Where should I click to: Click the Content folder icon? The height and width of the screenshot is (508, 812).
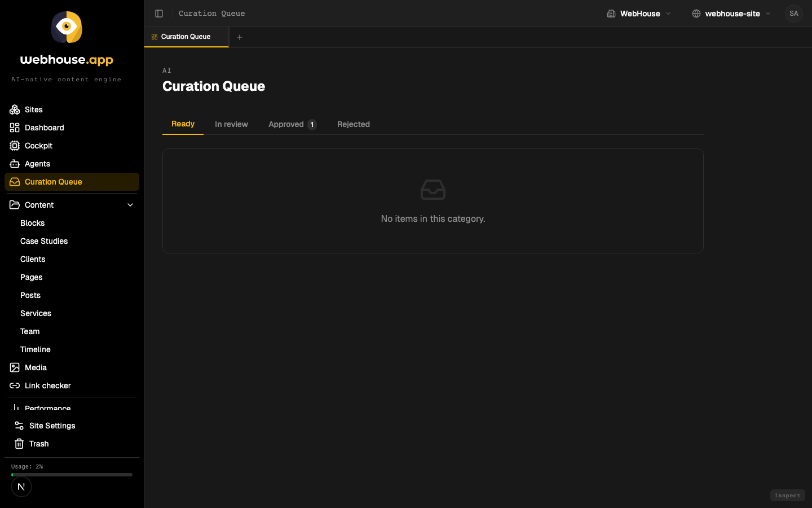pos(15,205)
